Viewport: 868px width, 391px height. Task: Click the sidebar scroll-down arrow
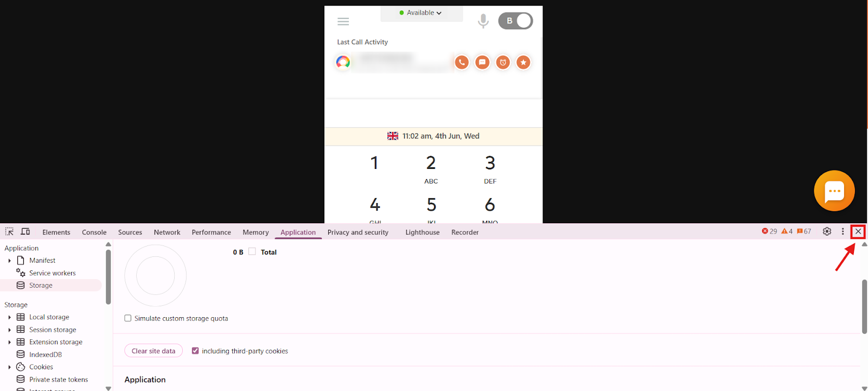tap(108, 388)
